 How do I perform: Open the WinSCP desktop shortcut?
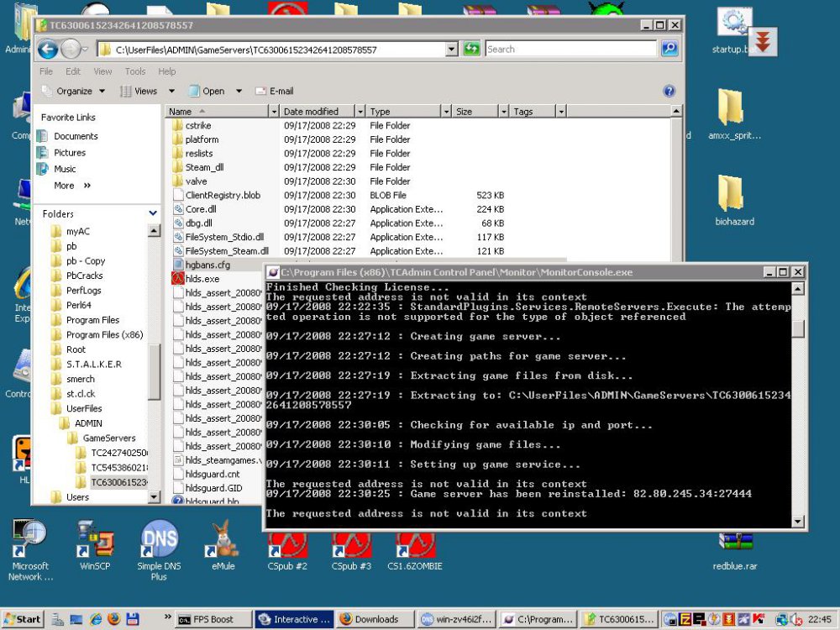pyautogui.click(x=95, y=543)
